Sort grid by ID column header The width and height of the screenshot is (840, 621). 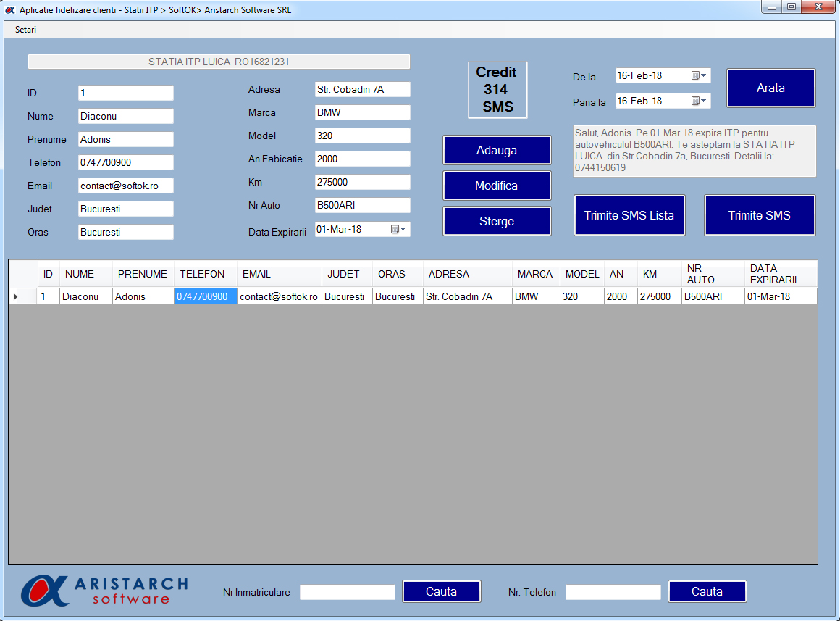(x=49, y=274)
